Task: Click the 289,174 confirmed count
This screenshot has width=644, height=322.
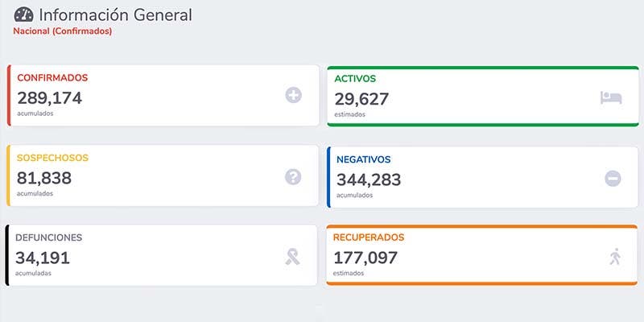Action: pyautogui.click(x=49, y=98)
